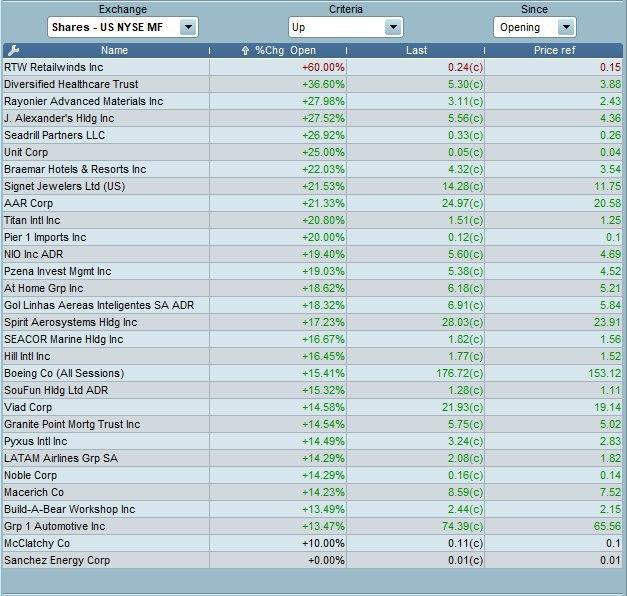Select NIO Inc ADR
The width and height of the screenshot is (627, 596).
(34, 254)
